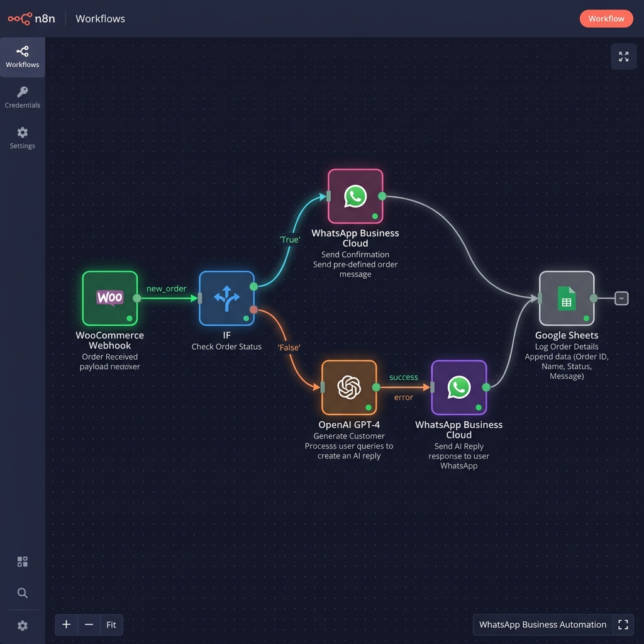Image resolution: width=644 pixels, height=644 pixels.
Task: Click the apps grid icon in the sidebar
Action: pos(22,562)
